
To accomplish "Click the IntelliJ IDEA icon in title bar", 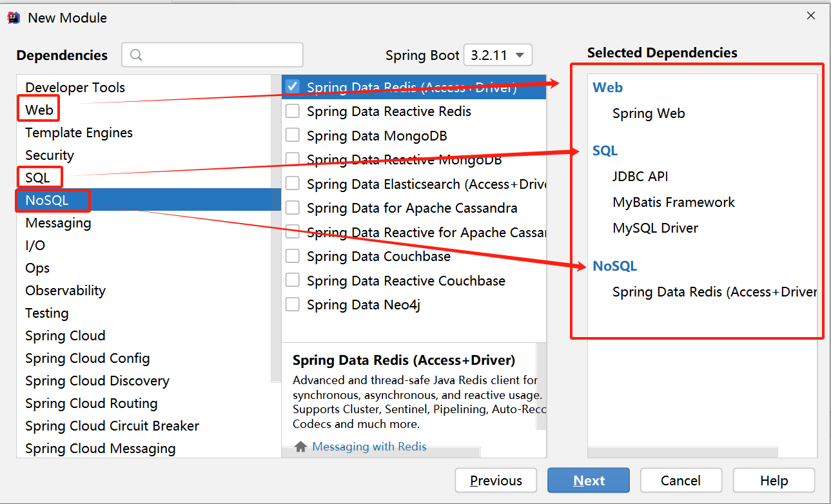I will [x=13, y=17].
